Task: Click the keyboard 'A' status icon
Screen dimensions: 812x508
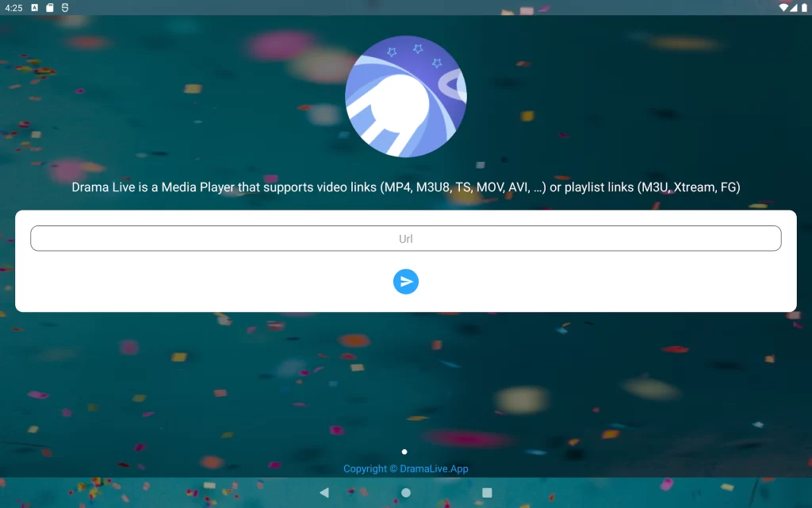Action: tap(35, 7)
